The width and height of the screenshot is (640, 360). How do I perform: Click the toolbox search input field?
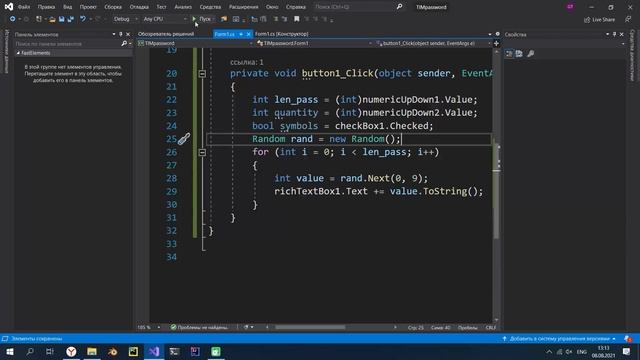pos(68,43)
